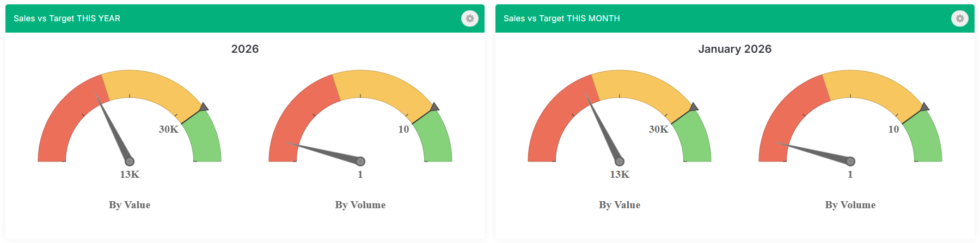Click the January By Value needle pivot
Viewport: 980px width, 243px height.
point(620,161)
